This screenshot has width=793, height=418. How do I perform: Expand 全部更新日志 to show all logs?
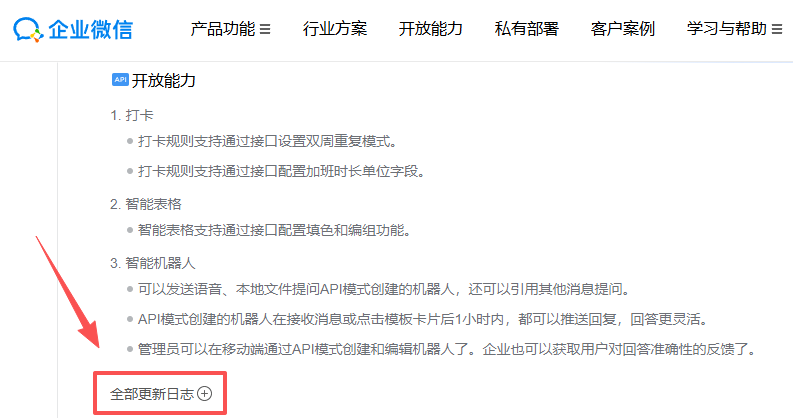pos(161,394)
